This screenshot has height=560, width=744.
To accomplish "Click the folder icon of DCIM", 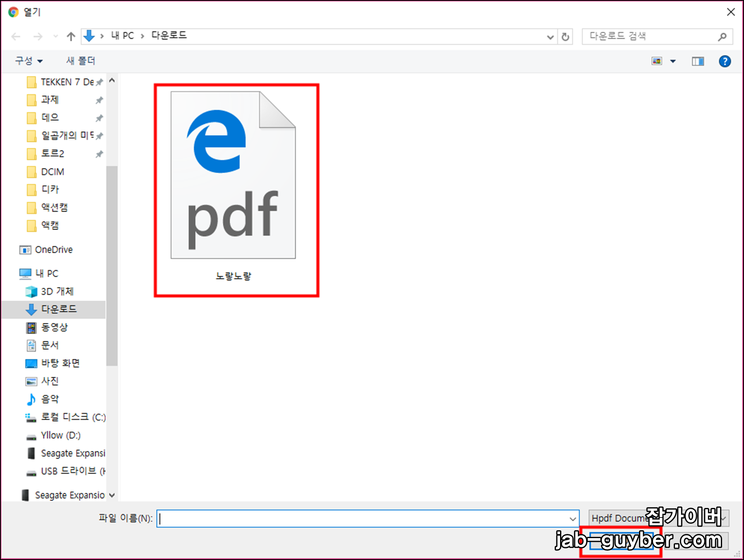I will point(31,171).
